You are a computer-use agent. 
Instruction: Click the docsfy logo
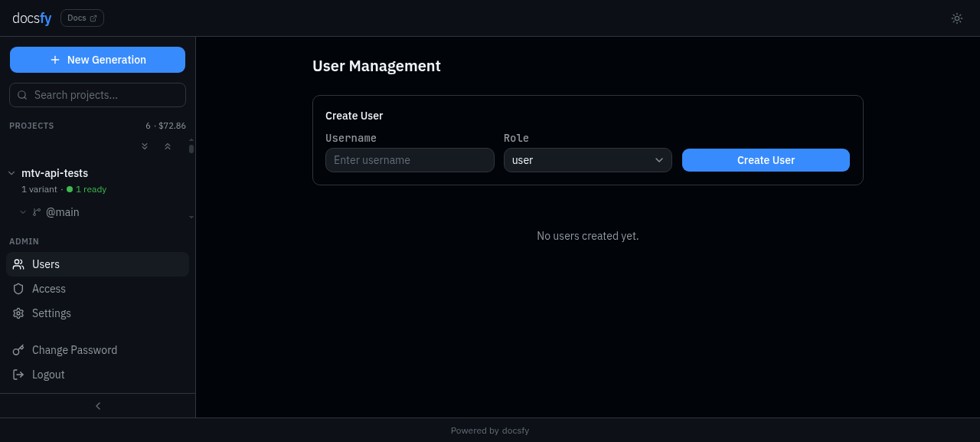pyautogui.click(x=32, y=18)
